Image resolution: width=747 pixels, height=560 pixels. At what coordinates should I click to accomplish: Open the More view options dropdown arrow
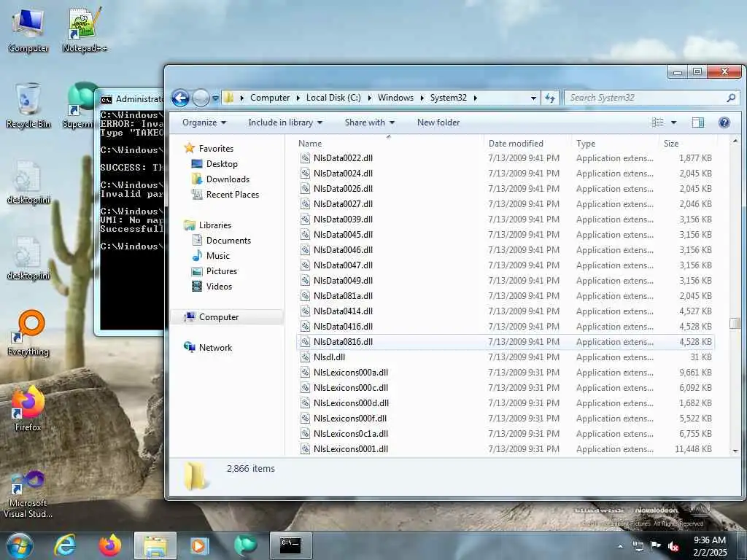(x=673, y=122)
